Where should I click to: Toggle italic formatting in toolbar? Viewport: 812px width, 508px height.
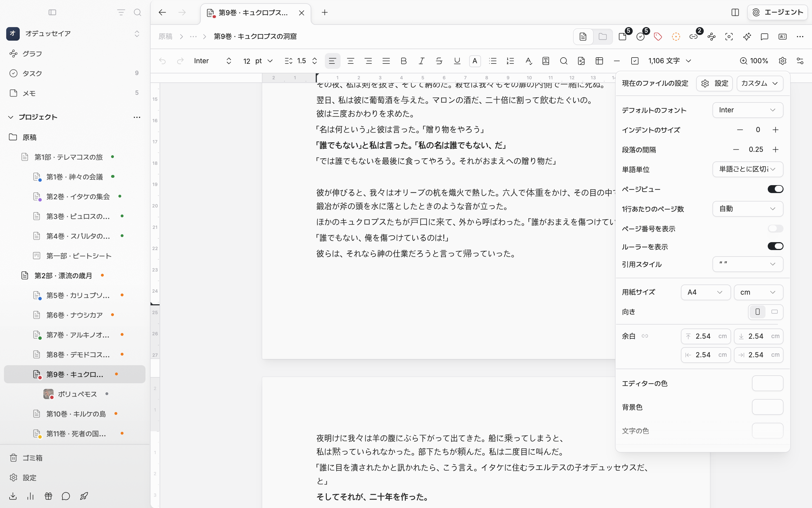pos(422,61)
